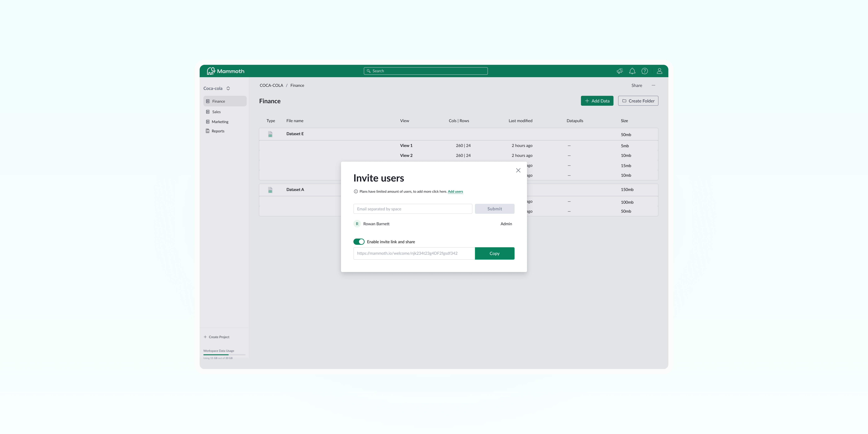Open the Marketing project in sidebar

coord(217,122)
